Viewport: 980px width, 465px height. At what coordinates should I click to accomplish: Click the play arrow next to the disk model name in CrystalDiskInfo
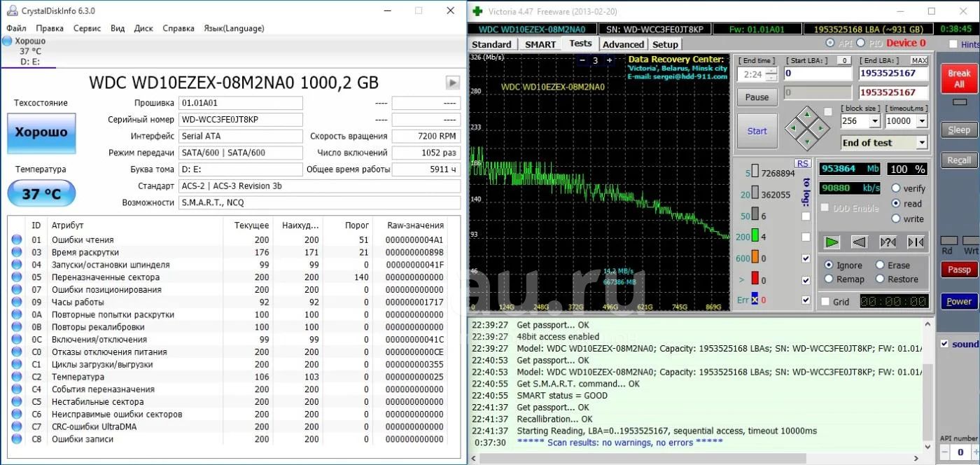point(453,83)
